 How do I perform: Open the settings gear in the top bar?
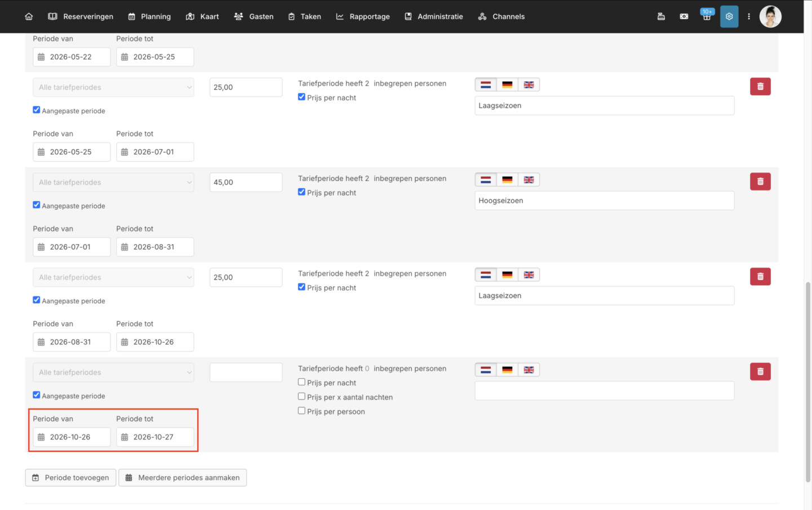[x=729, y=16]
